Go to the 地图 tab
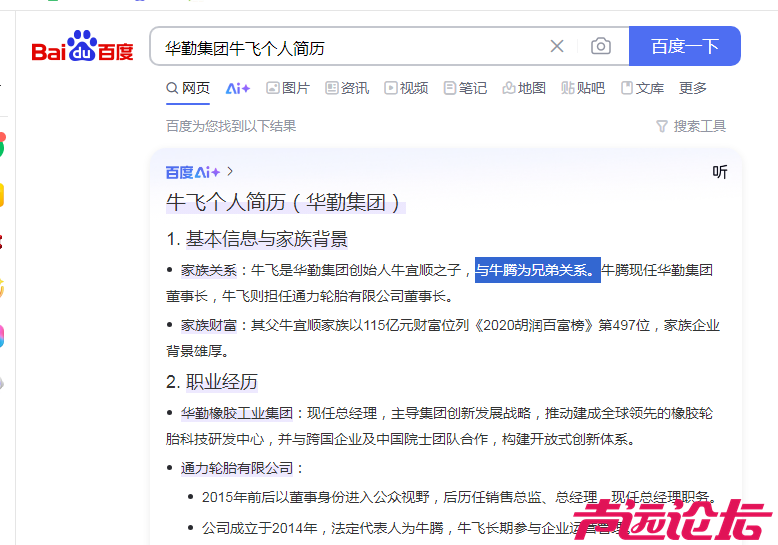 (x=524, y=88)
